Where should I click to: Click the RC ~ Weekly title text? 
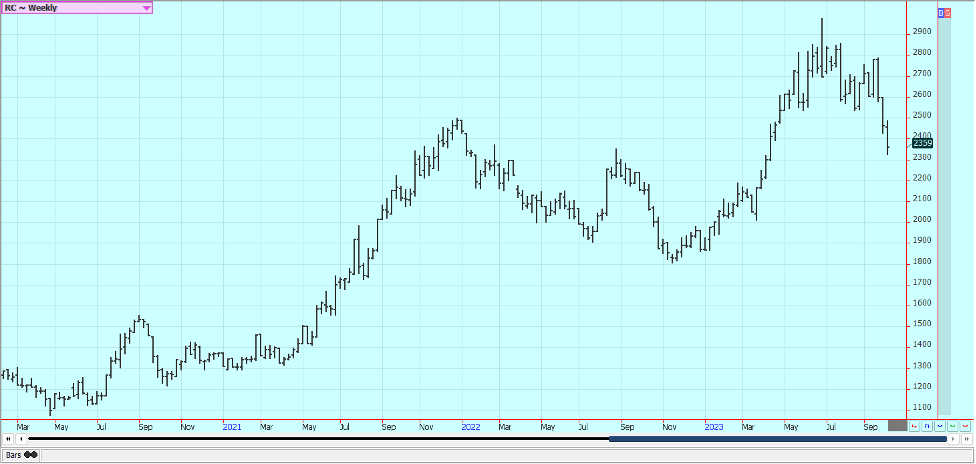(30, 8)
